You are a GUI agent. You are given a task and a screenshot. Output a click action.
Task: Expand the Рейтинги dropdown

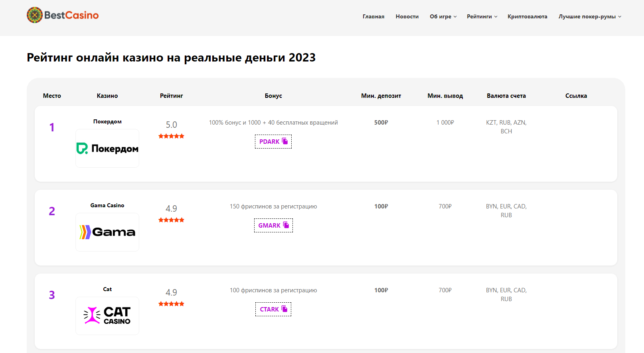click(482, 16)
